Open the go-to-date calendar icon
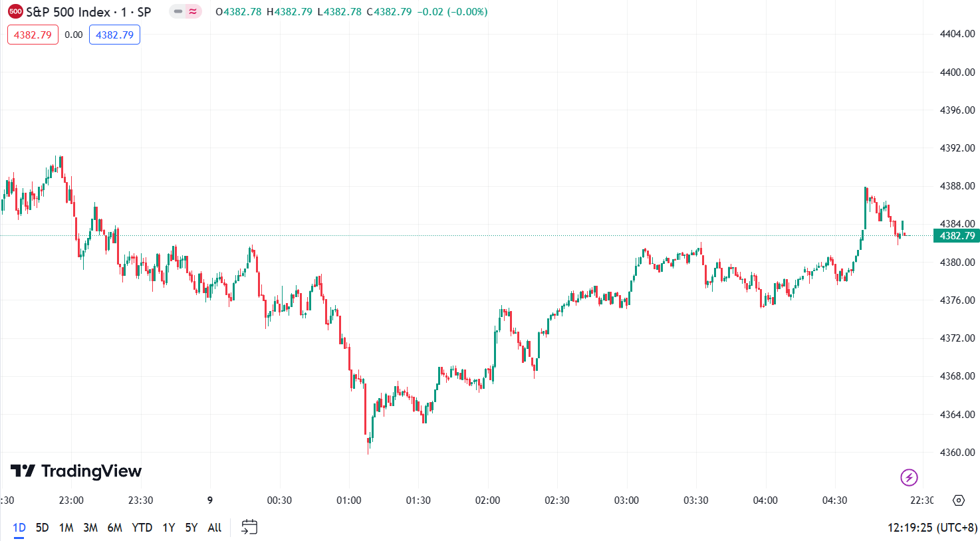This screenshot has height=541, width=980. click(x=249, y=528)
